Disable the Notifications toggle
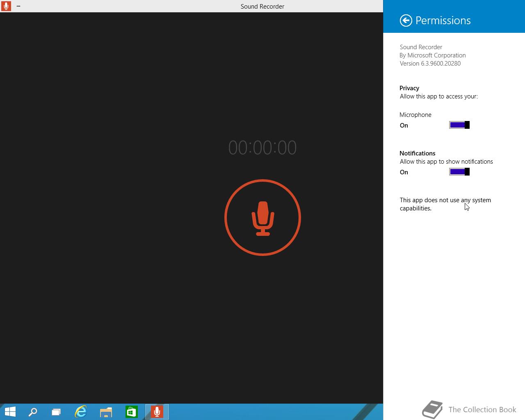 (x=459, y=172)
